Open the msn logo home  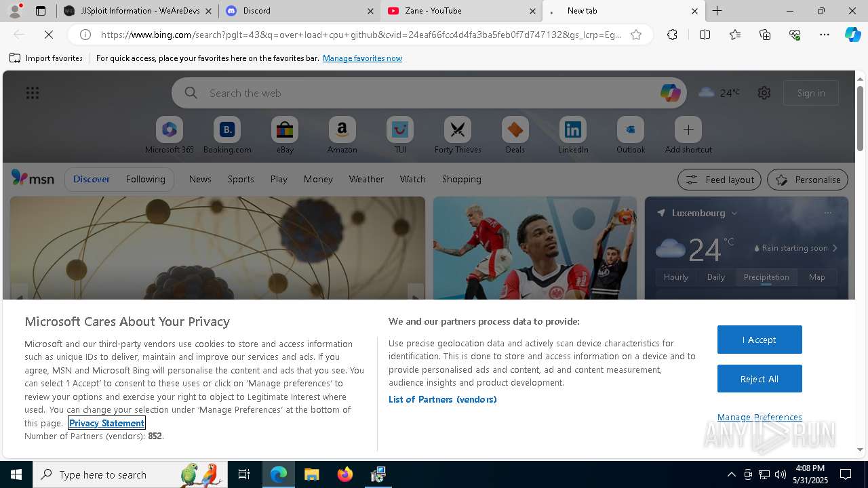click(33, 178)
